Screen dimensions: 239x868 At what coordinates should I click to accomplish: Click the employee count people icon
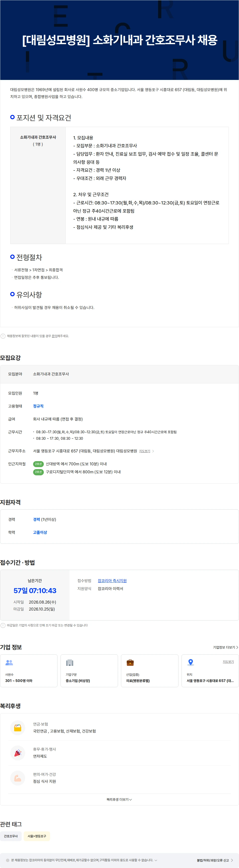point(9,663)
